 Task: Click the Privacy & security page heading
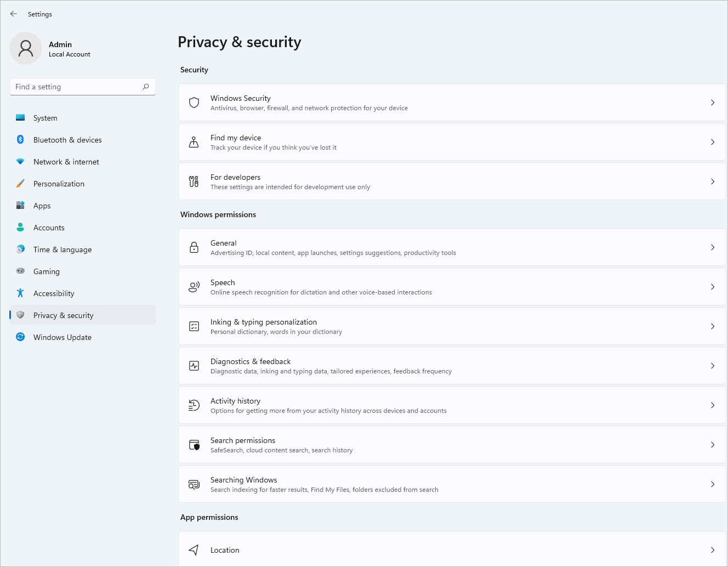click(240, 42)
